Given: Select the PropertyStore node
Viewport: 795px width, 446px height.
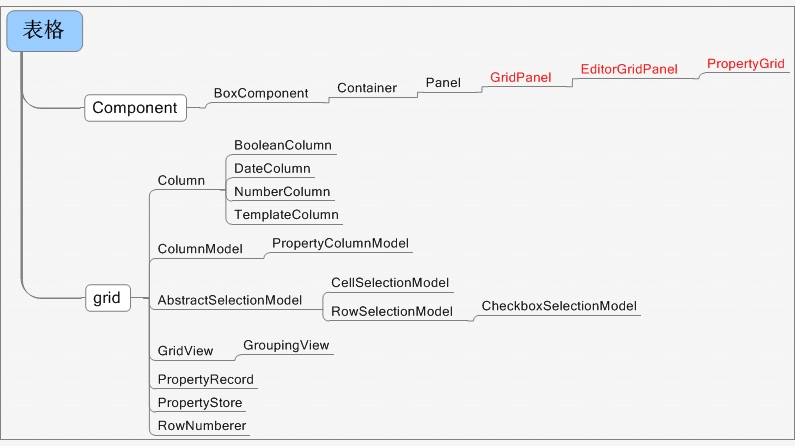Looking at the screenshot, I should coord(200,403).
